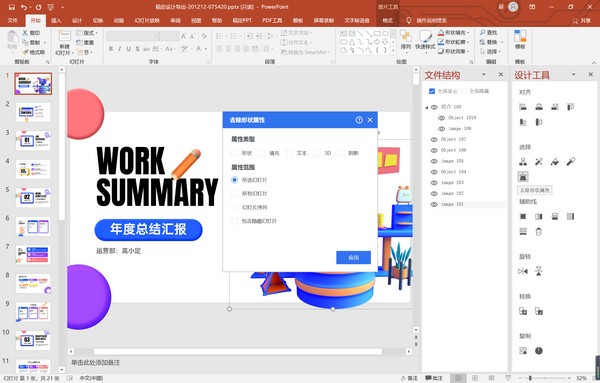The height and width of the screenshot is (383, 600).
Task: Click the horizontal flip icon under 旋转
Action: pos(523,271)
